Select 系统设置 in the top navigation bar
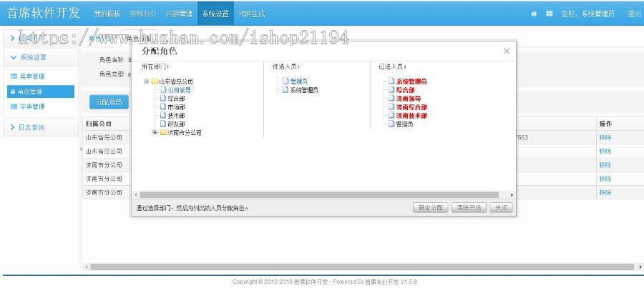This screenshot has height=288, width=644. click(215, 14)
